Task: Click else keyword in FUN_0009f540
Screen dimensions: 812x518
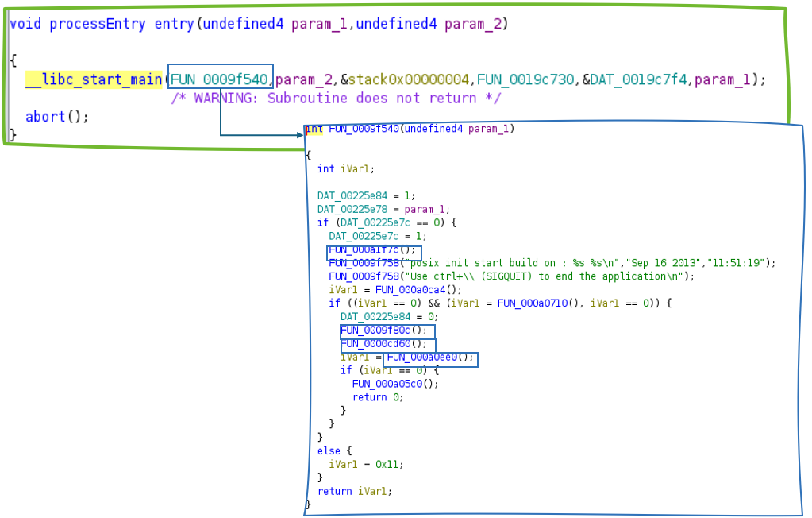Action: click(x=329, y=450)
